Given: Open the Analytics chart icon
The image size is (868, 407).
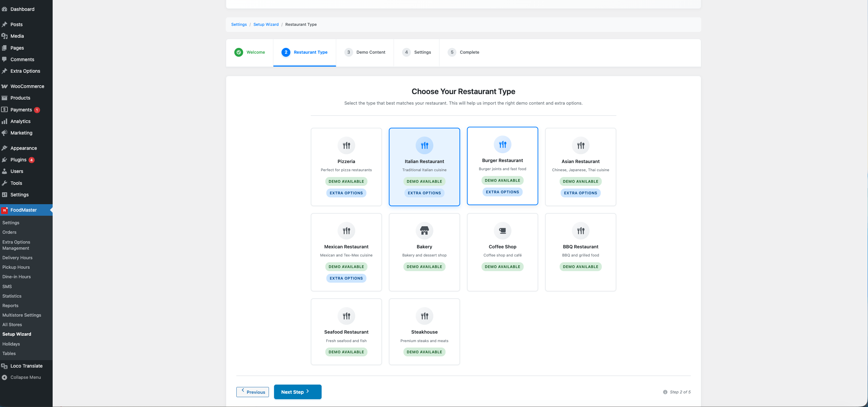Looking at the screenshot, I should [5, 121].
